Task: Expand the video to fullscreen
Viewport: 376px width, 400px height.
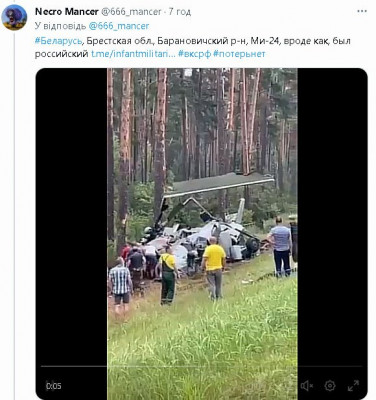Action: pos(353,386)
